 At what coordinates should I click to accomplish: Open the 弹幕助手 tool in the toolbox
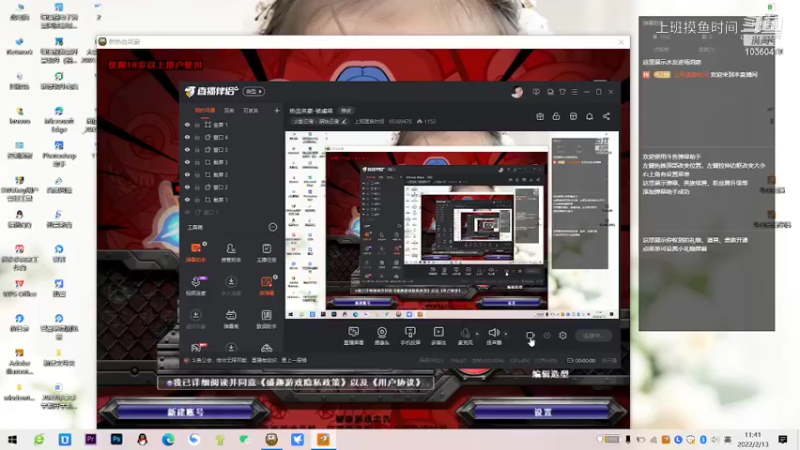pos(195,252)
